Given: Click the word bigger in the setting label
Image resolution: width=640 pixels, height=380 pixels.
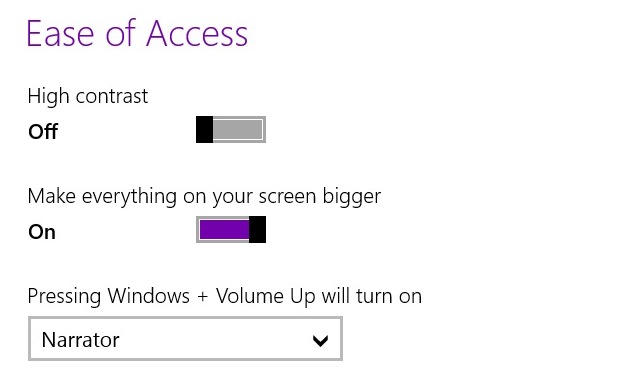Looking at the screenshot, I should point(352,197).
